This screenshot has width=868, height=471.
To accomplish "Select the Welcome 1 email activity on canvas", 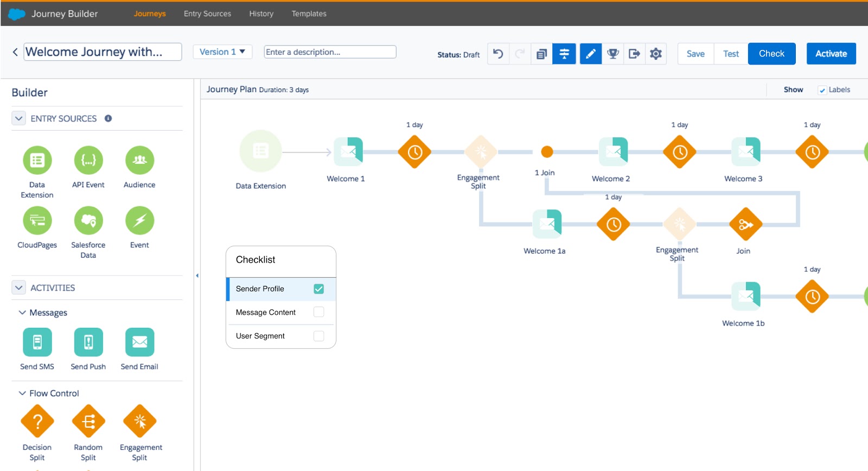I will [348, 152].
